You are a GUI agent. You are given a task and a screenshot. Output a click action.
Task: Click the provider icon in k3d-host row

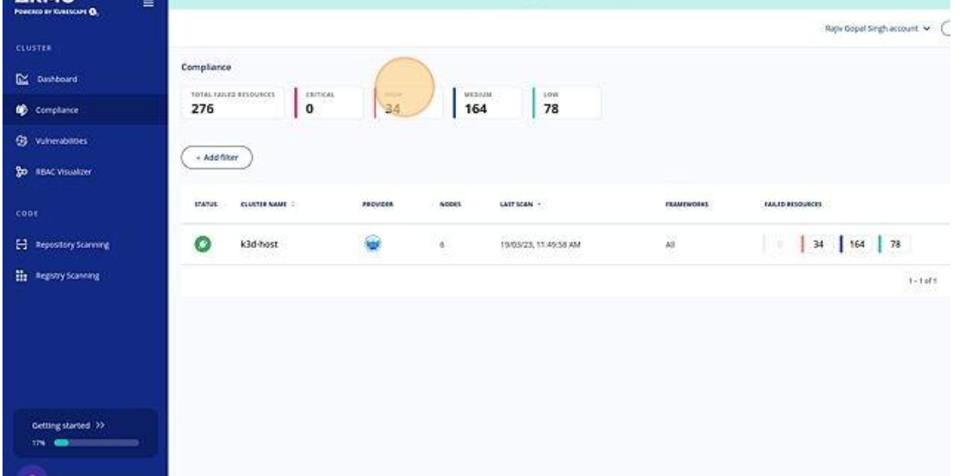coord(374,244)
